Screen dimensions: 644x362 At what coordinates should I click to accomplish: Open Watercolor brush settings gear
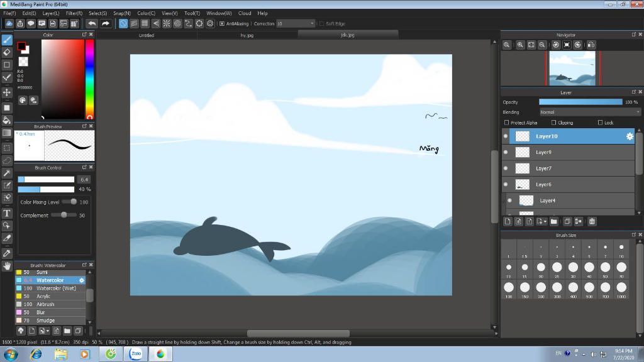coord(82,280)
